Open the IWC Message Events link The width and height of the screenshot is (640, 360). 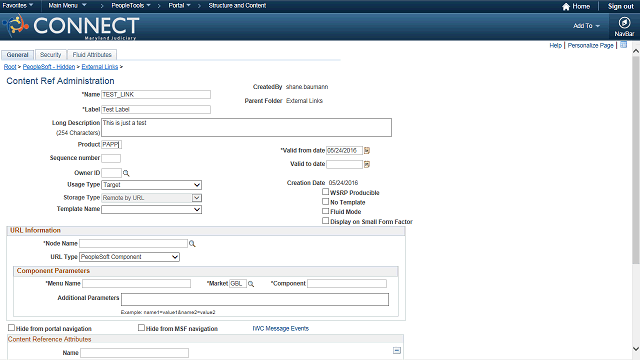280,329
